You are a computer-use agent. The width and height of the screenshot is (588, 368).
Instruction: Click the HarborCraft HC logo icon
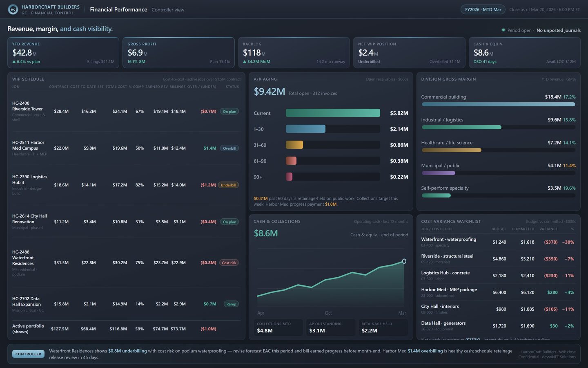(x=13, y=9)
